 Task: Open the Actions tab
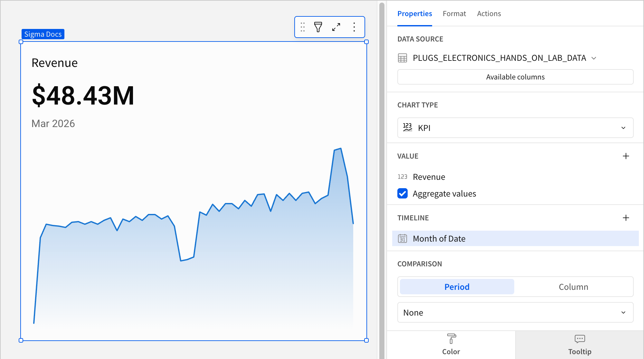click(489, 14)
